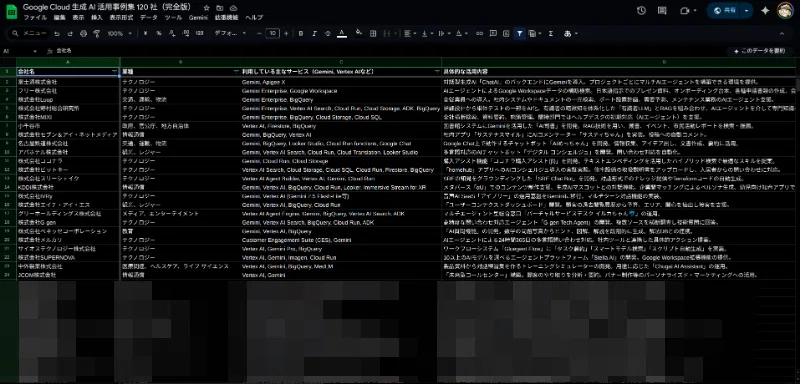
Task: Open the ツール menu
Action: [x=173, y=17]
